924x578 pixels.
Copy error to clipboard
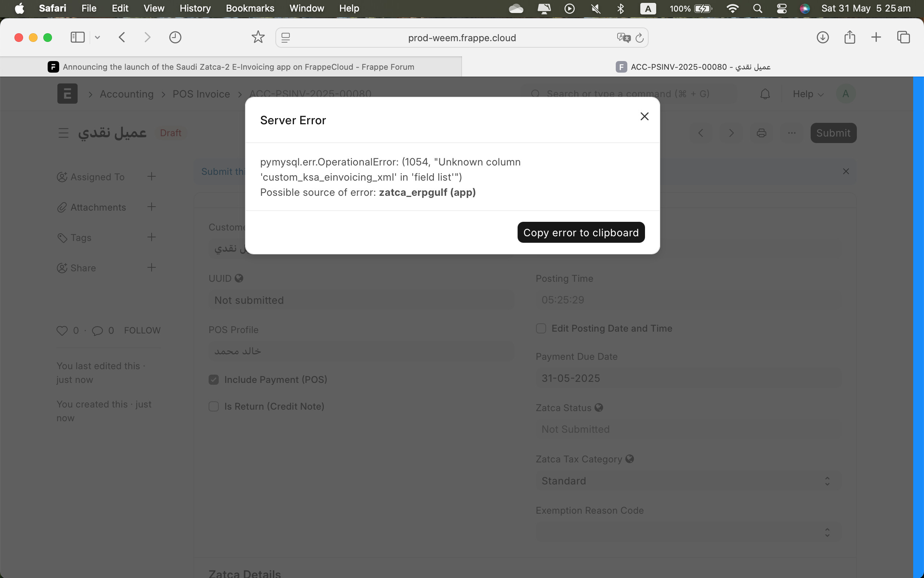[581, 232]
